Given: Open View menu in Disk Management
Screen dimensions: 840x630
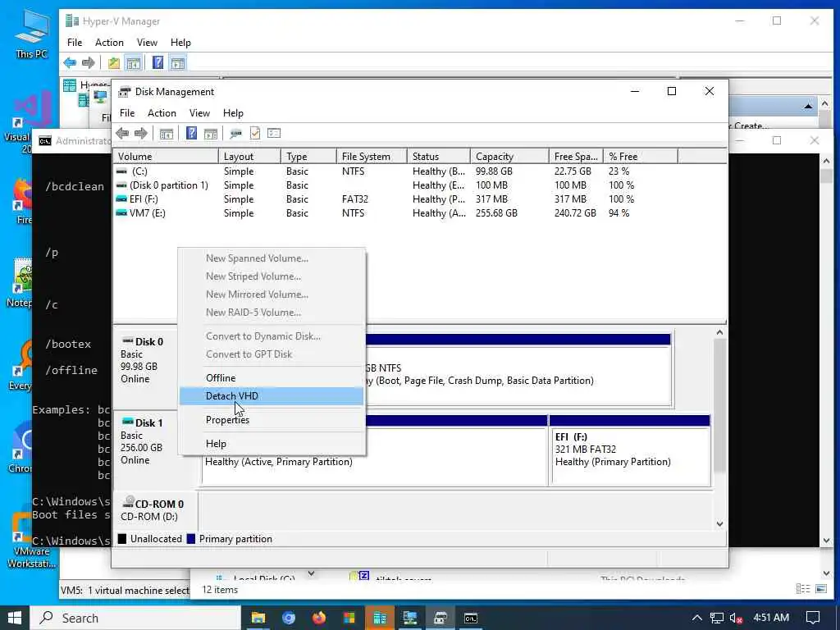Looking at the screenshot, I should tap(199, 113).
